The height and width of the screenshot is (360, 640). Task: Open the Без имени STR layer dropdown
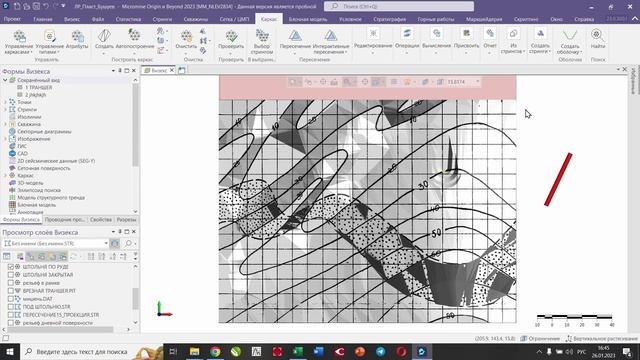[106, 243]
